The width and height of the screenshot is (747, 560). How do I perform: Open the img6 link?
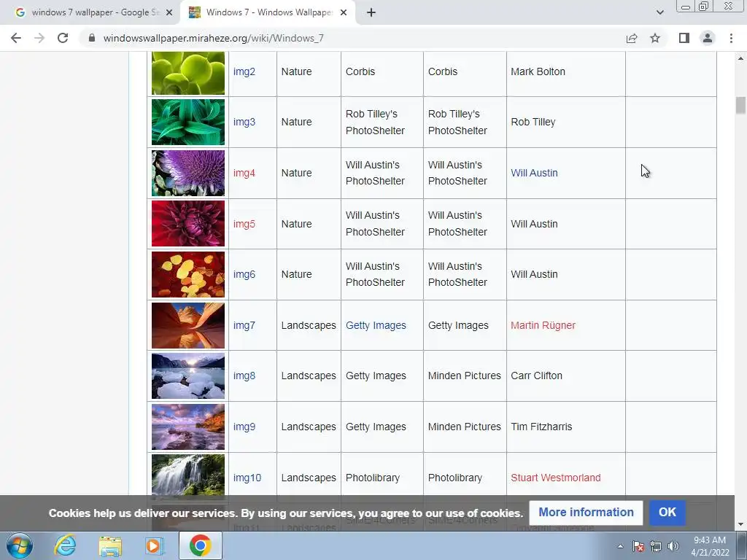[244, 274]
